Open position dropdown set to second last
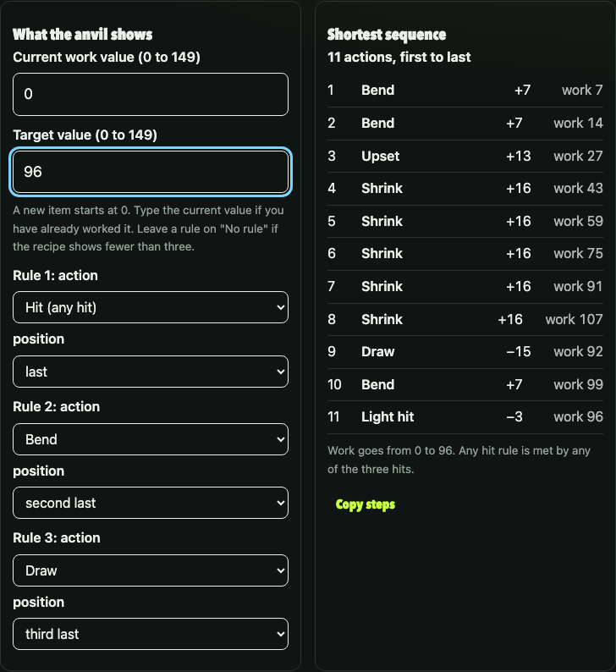616x672 pixels. click(x=151, y=503)
